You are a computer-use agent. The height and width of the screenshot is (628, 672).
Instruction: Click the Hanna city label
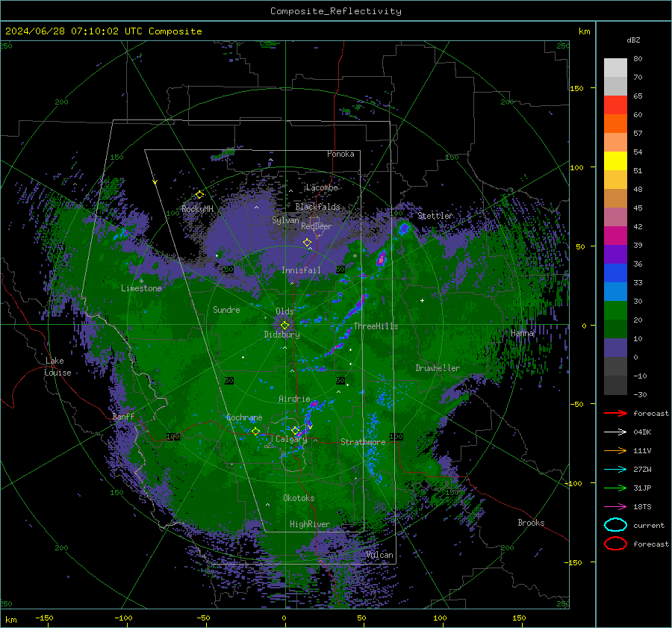[522, 333]
